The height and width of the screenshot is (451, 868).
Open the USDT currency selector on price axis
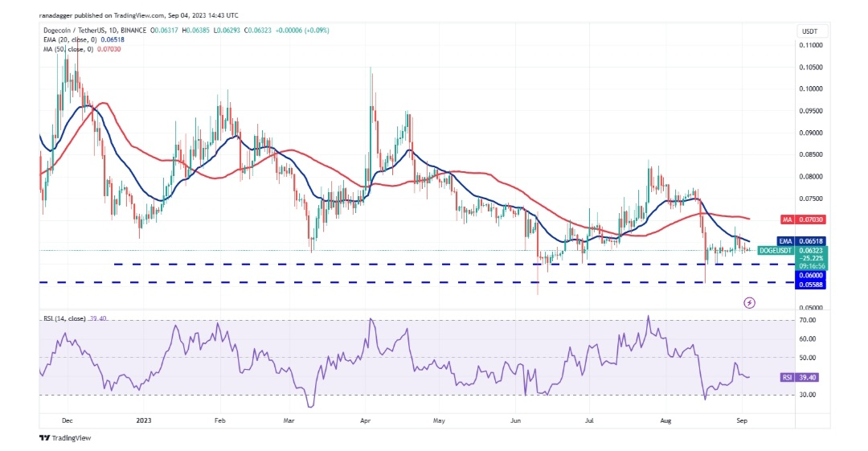coord(809,31)
